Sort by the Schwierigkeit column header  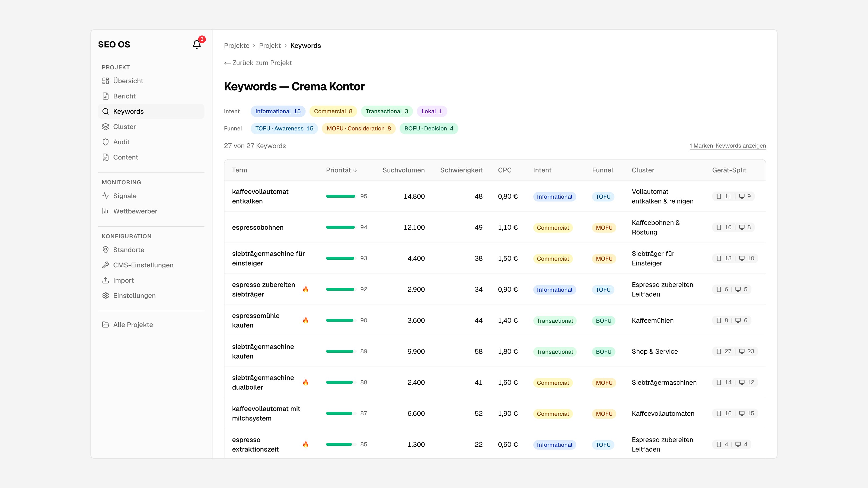pos(461,170)
